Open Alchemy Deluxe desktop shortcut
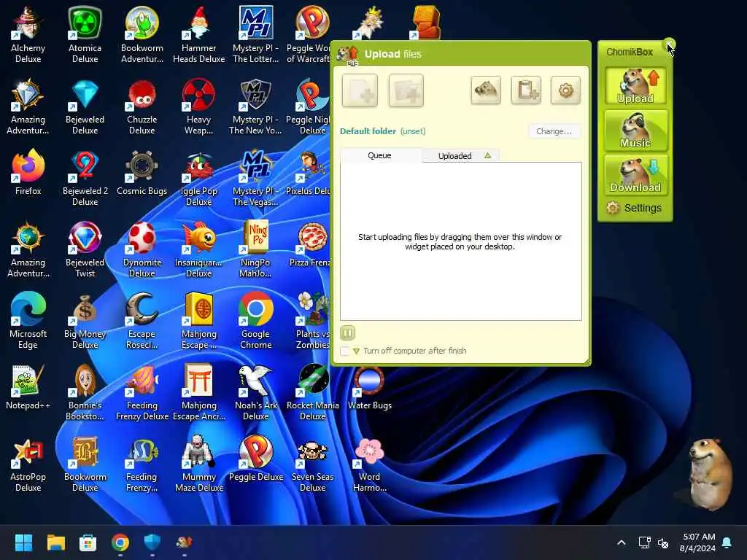747x560 pixels. tap(28, 34)
